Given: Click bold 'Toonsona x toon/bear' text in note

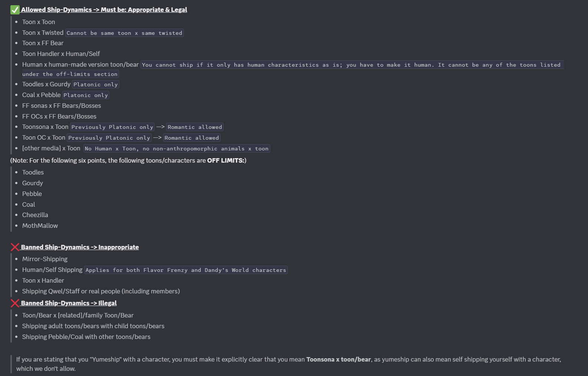Looking at the screenshot, I should click(338, 359).
